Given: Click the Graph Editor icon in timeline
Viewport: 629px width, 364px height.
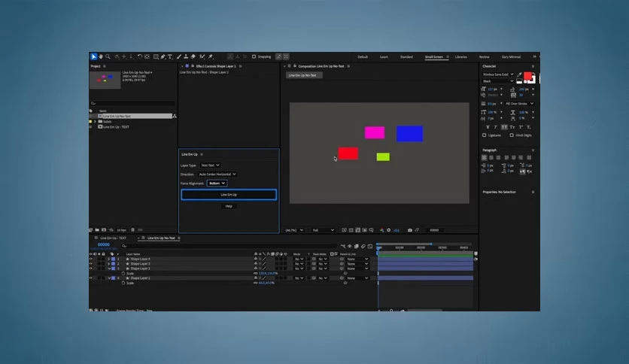Looking at the screenshot, I should pos(370,246).
